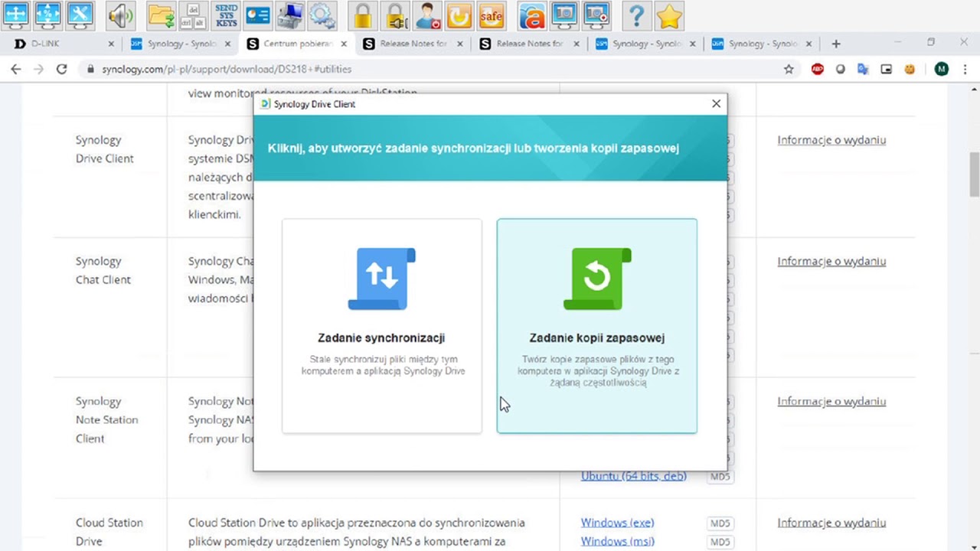Click MD5 badge next to Ubuntu deb
Image resolution: width=980 pixels, height=551 pixels.
[720, 477]
